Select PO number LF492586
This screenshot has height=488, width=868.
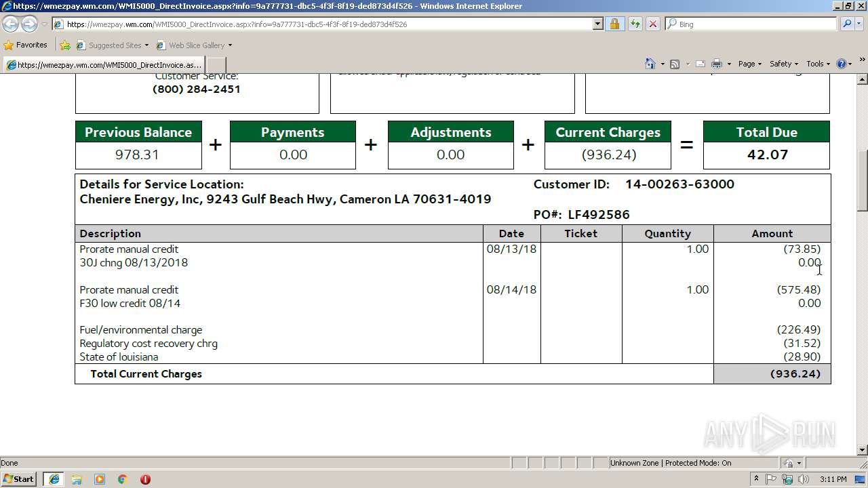point(599,215)
